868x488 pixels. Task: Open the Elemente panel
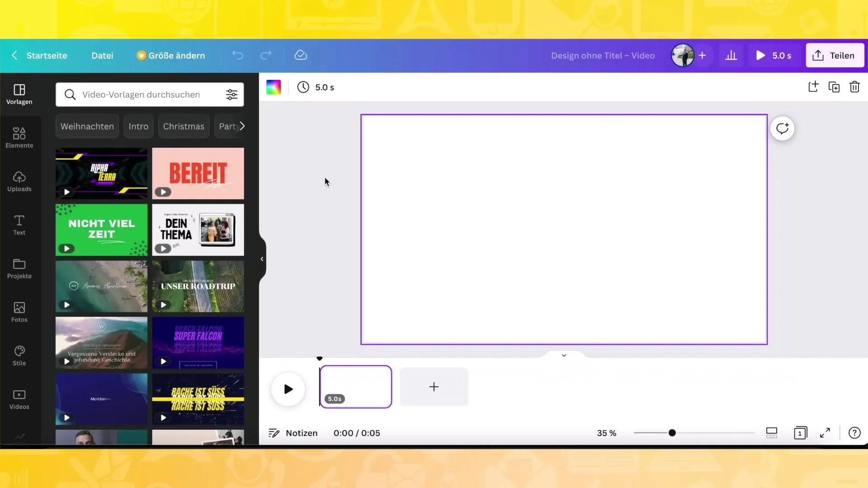point(19,138)
